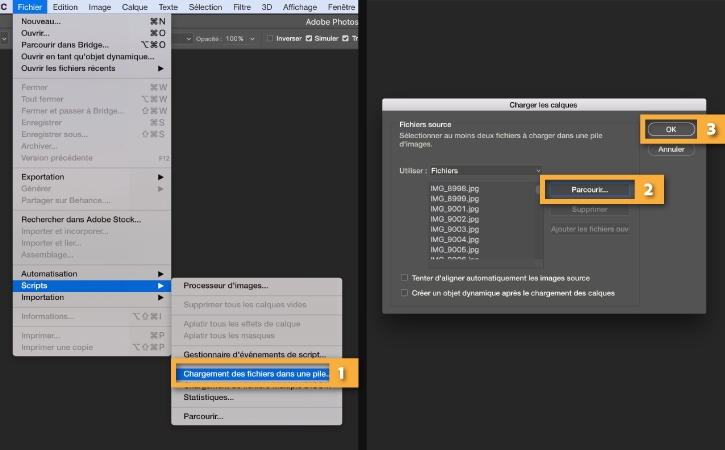This screenshot has width=725, height=450.
Task: Select IMG_9001.jpg in the file list
Action: 455,209
